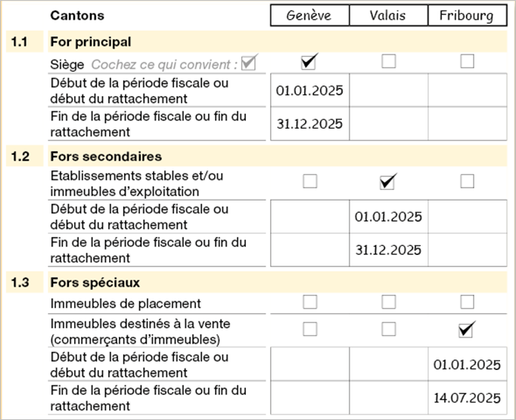The image size is (516, 420).
Task: Edit Fors secondaires end date 31.12.2025 for Valais
Action: (388, 250)
